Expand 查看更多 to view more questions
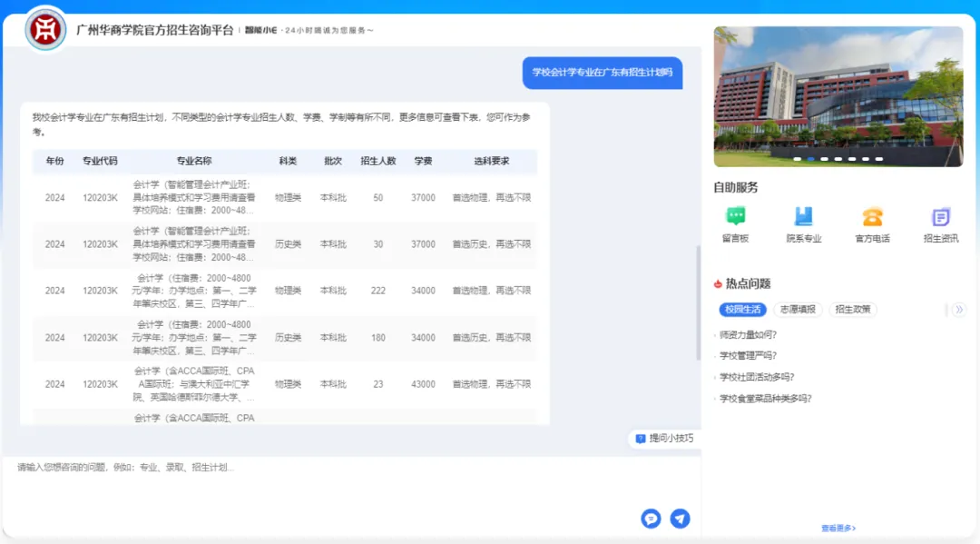The image size is (980, 544). tap(838, 528)
